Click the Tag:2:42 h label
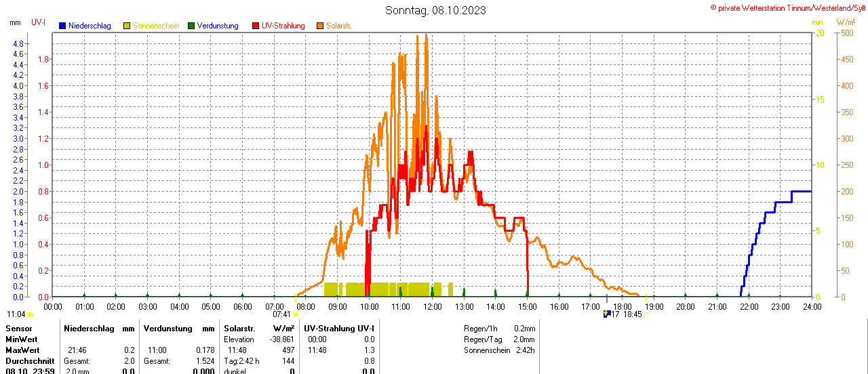 pos(241,361)
